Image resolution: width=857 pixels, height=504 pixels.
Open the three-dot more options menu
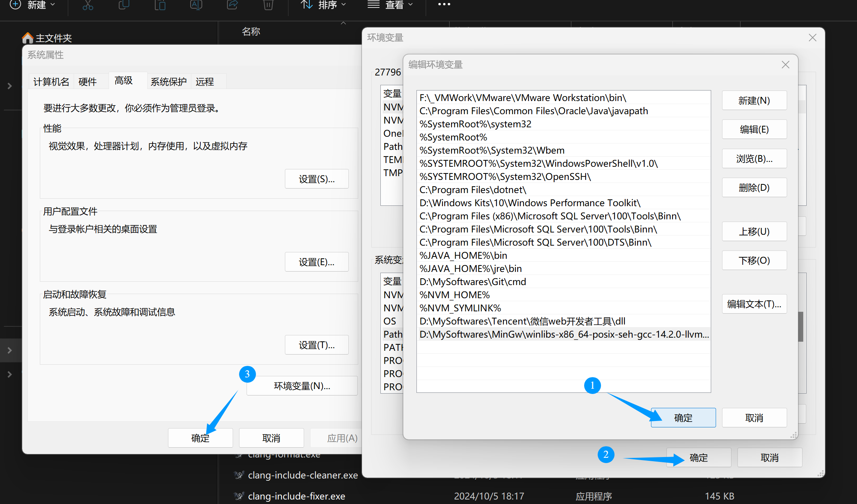(x=444, y=5)
